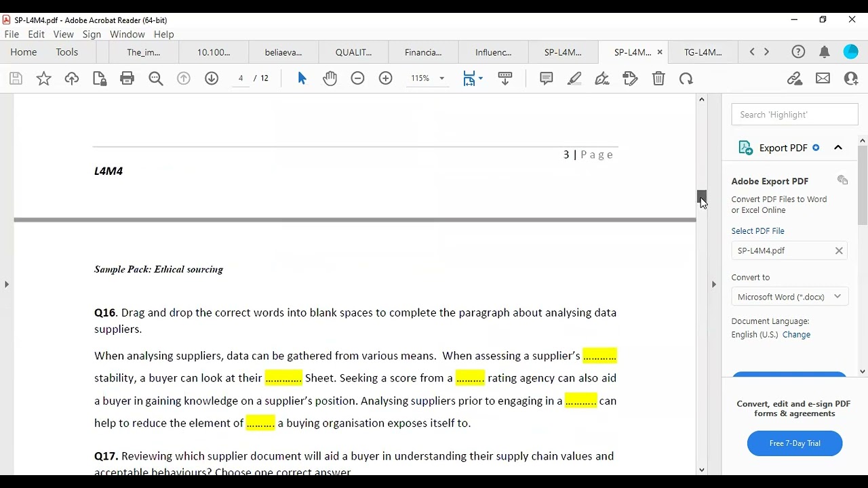The image size is (868, 488).
Task: Open the TG-L4M... document tab
Action: tap(703, 52)
